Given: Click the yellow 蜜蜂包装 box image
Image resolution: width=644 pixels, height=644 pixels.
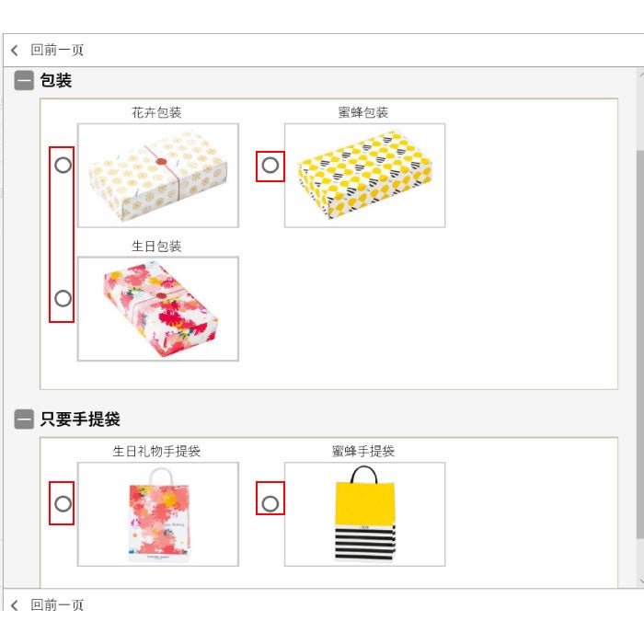Looking at the screenshot, I should click(x=364, y=176).
